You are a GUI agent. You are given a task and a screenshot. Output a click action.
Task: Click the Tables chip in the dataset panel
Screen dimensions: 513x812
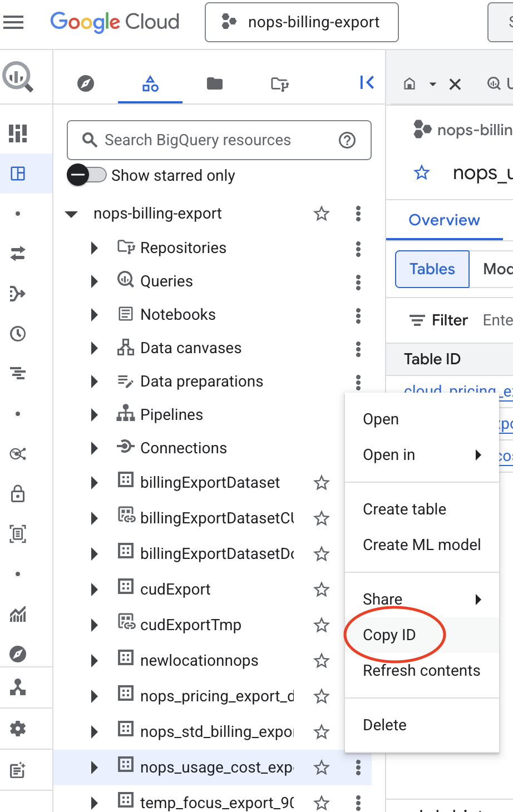pyautogui.click(x=432, y=269)
